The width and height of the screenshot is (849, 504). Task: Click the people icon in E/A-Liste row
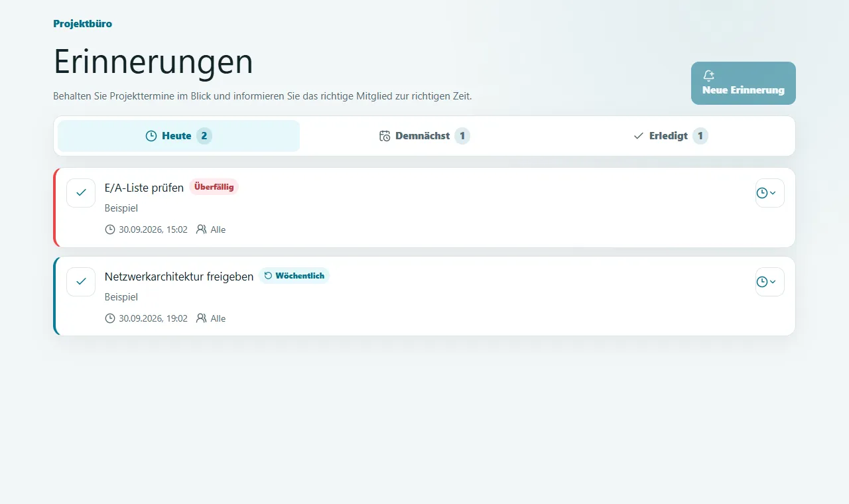pyautogui.click(x=202, y=229)
